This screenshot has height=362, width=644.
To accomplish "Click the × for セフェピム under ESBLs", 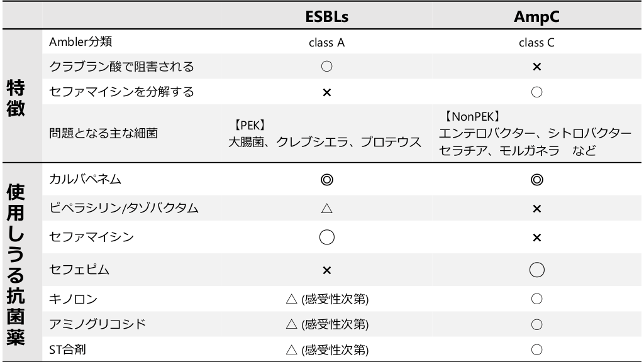I will [326, 269].
